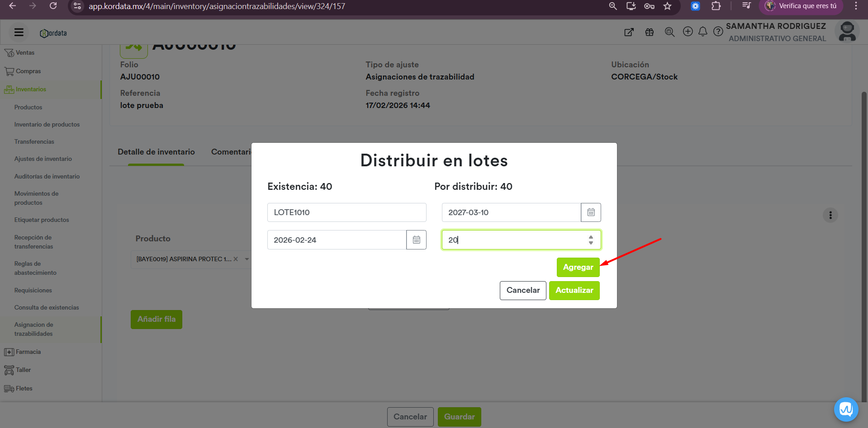Click the Agregar button

pyautogui.click(x=578, y=268)
